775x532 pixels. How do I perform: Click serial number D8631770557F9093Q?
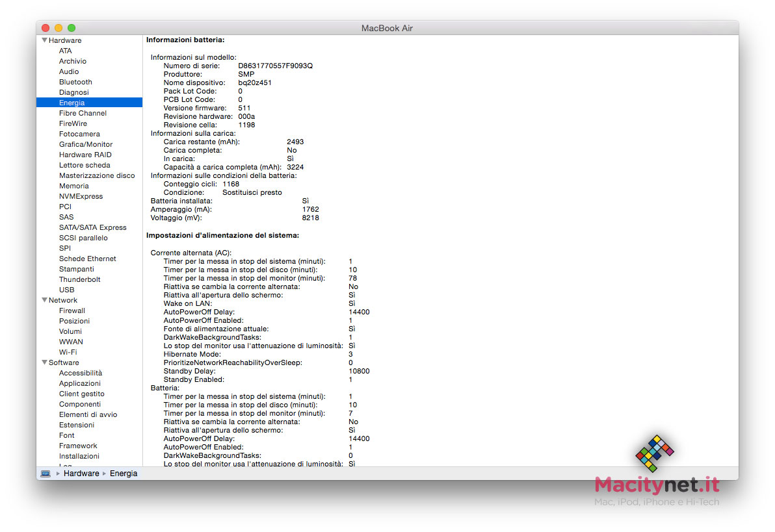(275, 66)
